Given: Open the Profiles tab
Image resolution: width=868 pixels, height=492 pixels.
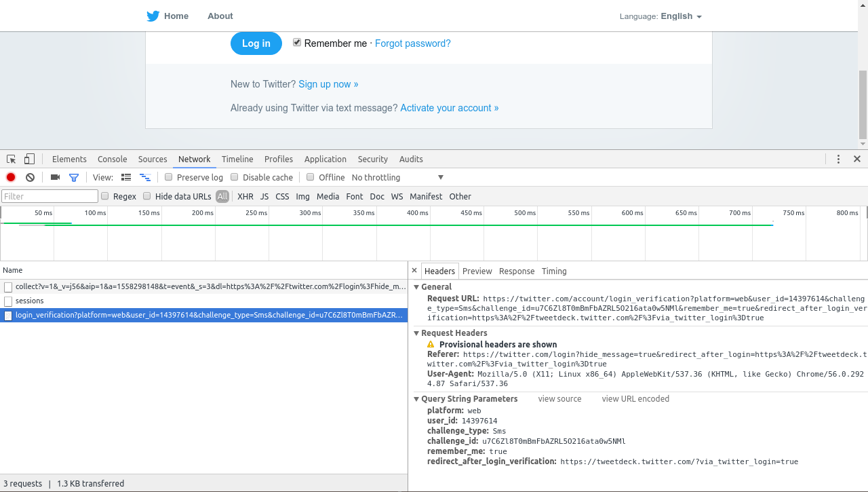Looking at the screenshot, I should [x=279, y=159].
